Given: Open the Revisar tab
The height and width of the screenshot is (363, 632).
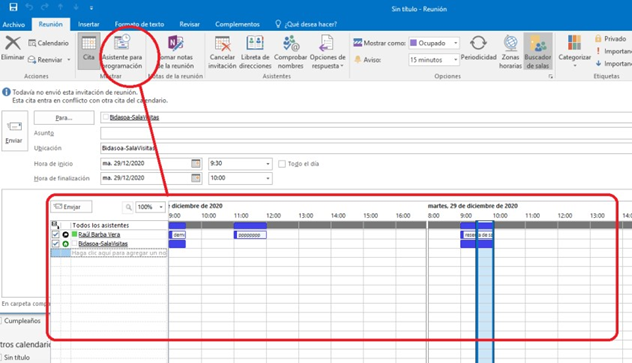Looking at the screenshot, I should coord(189,25).
